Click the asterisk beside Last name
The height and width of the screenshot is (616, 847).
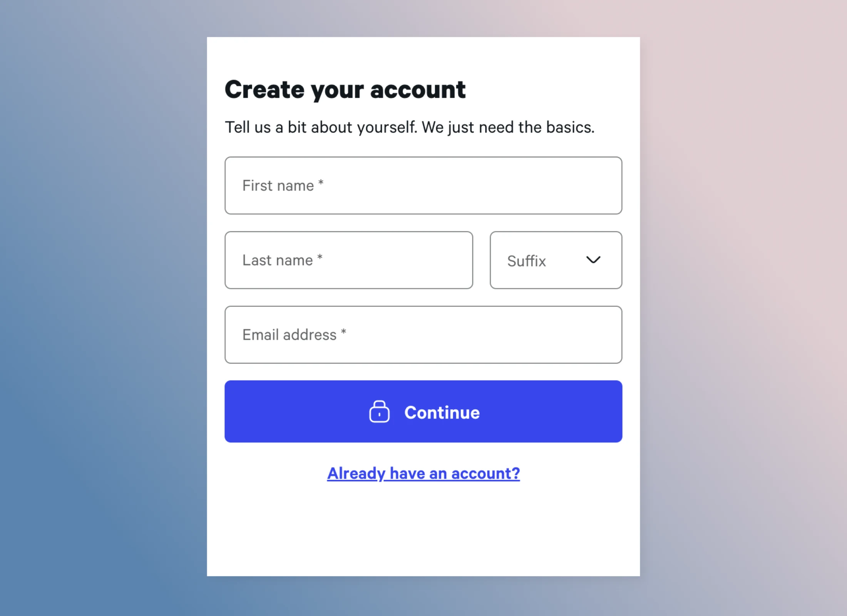(320, 257)
